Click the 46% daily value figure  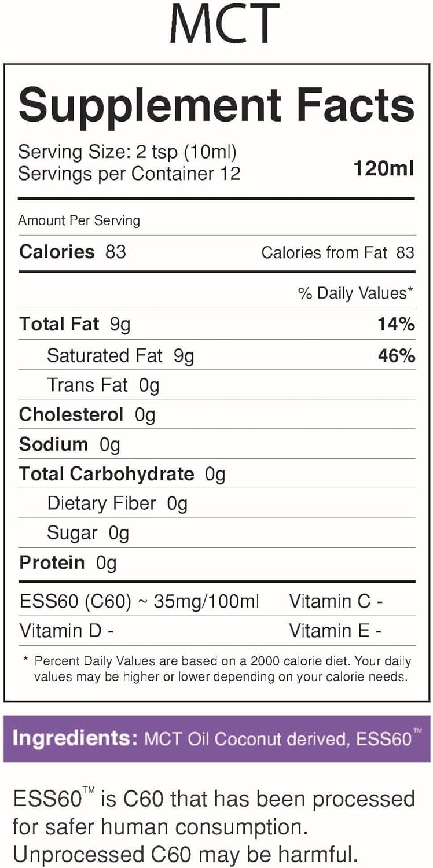coord(396,355)
